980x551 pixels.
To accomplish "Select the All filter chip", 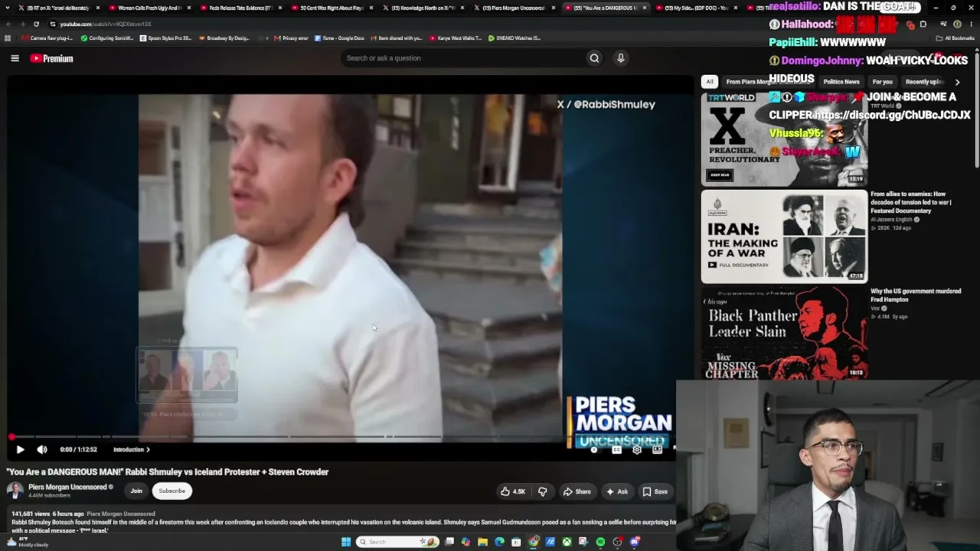I will point(710,82).
